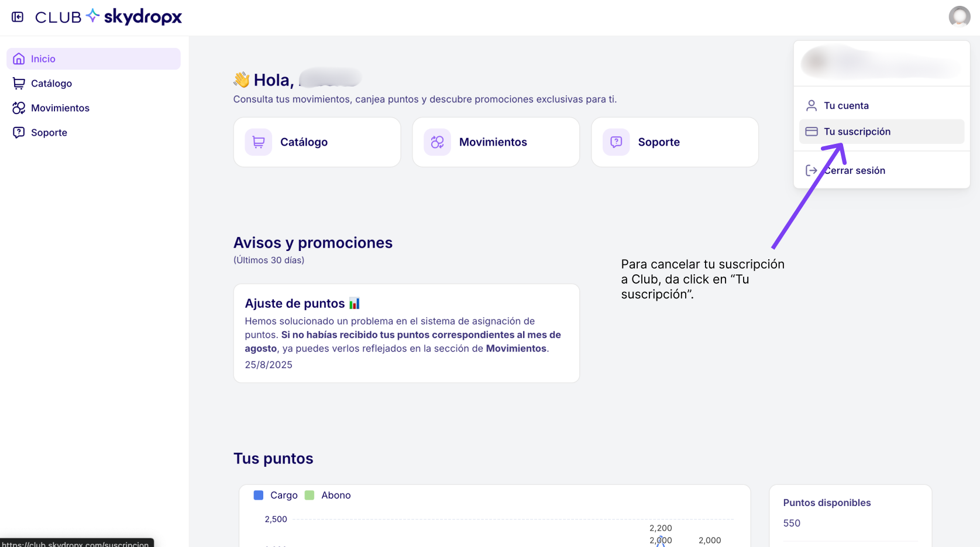Viewport: 980px width, 547px height.
Task: Open the Catálogo shortcut card
Action: [317, 142]
